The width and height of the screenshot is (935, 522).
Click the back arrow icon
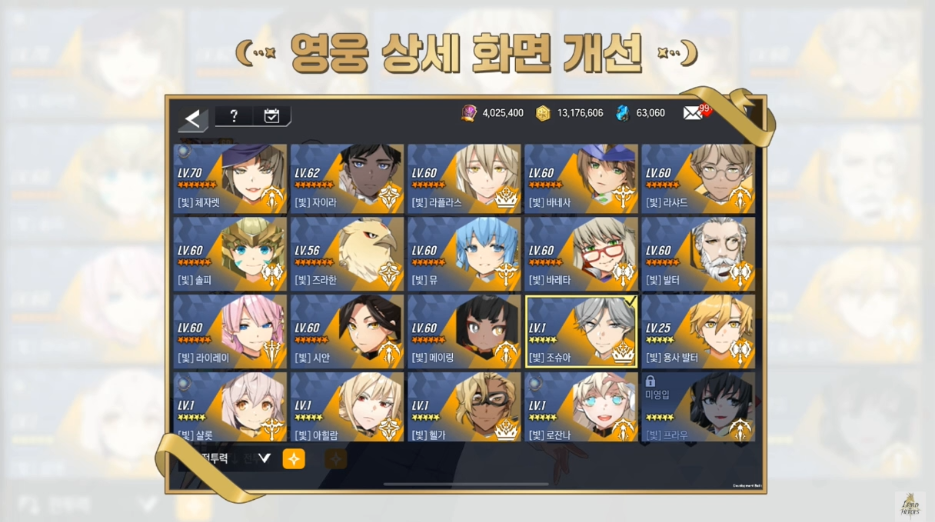[x=193, y=119]
